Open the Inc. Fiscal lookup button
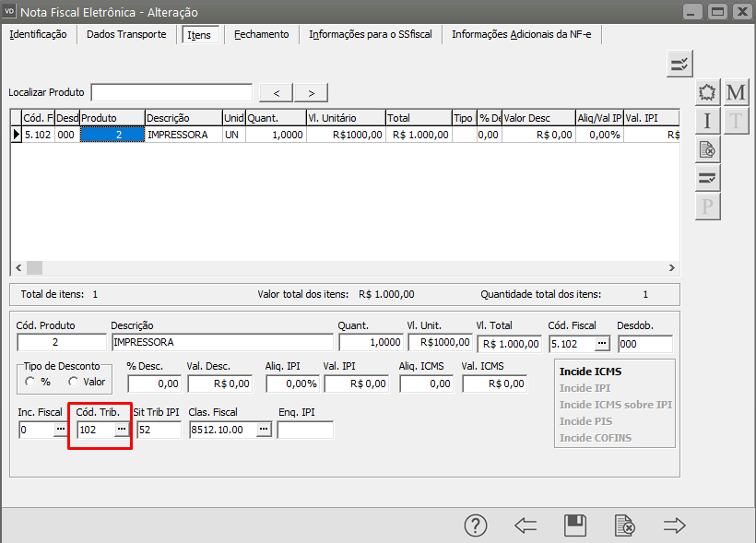The width and height of the screenshot is (756, 543). (x=61, y=430)
